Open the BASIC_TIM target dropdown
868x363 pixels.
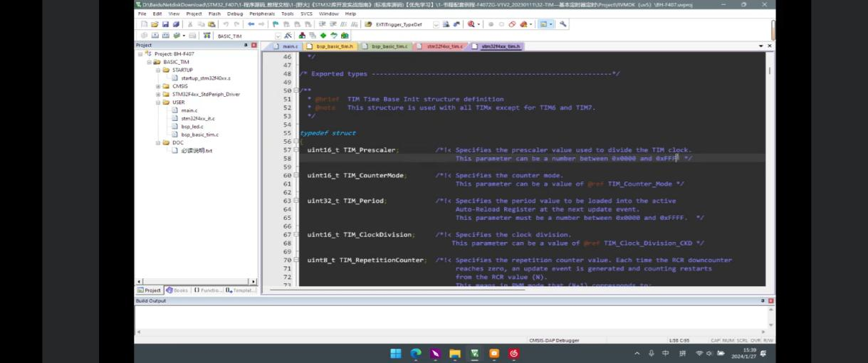tap(277, 36)
